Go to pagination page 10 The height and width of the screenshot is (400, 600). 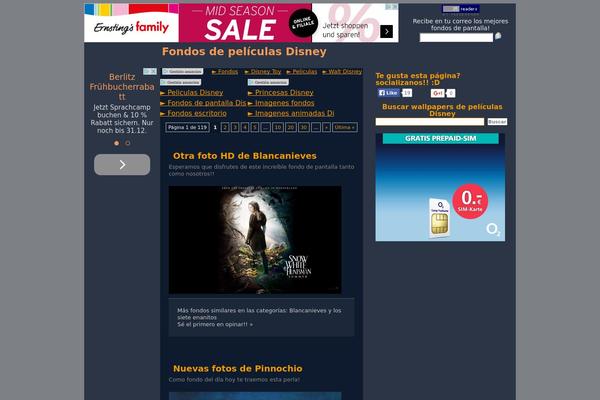[x=278, y=127]
